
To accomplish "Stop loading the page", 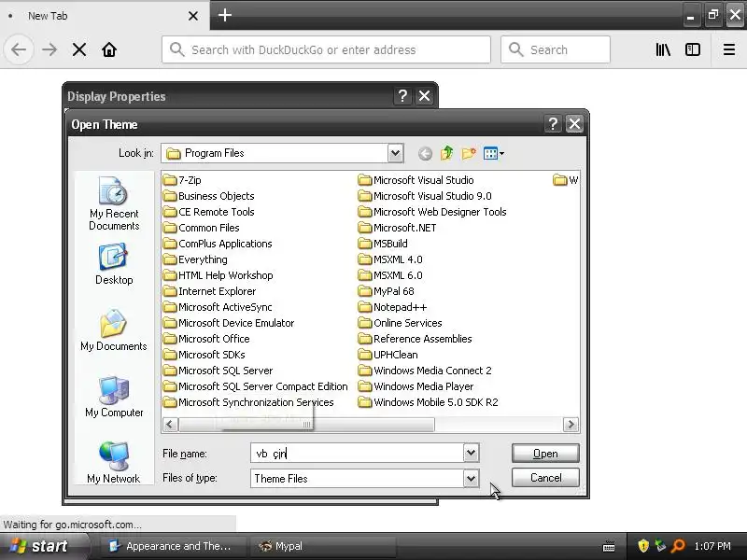I will (x=79, y=49).
